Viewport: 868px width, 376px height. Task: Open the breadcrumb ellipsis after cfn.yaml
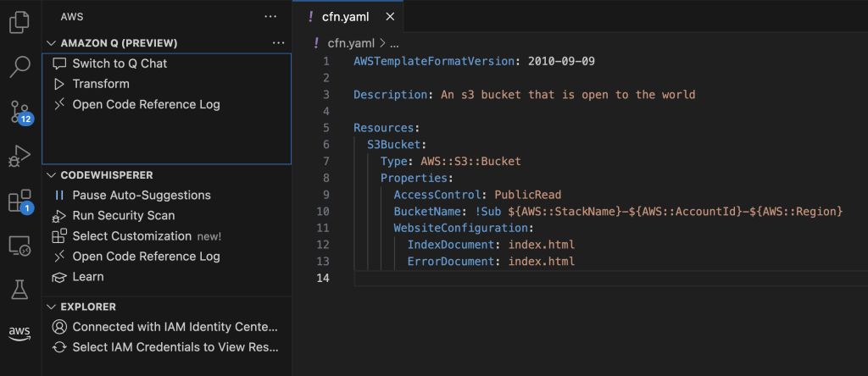[x=393, y=42]
